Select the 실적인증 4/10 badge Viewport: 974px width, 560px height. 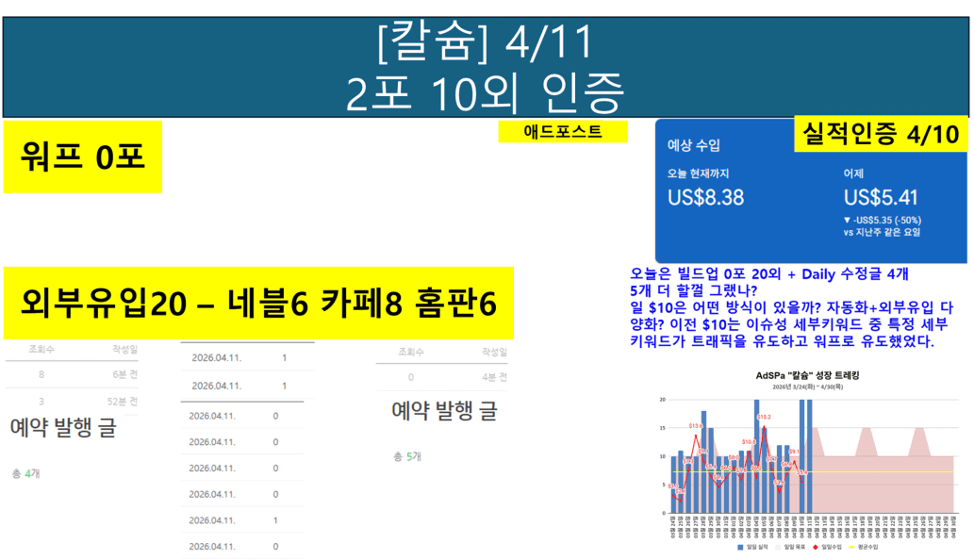click(x=880, y=134)
